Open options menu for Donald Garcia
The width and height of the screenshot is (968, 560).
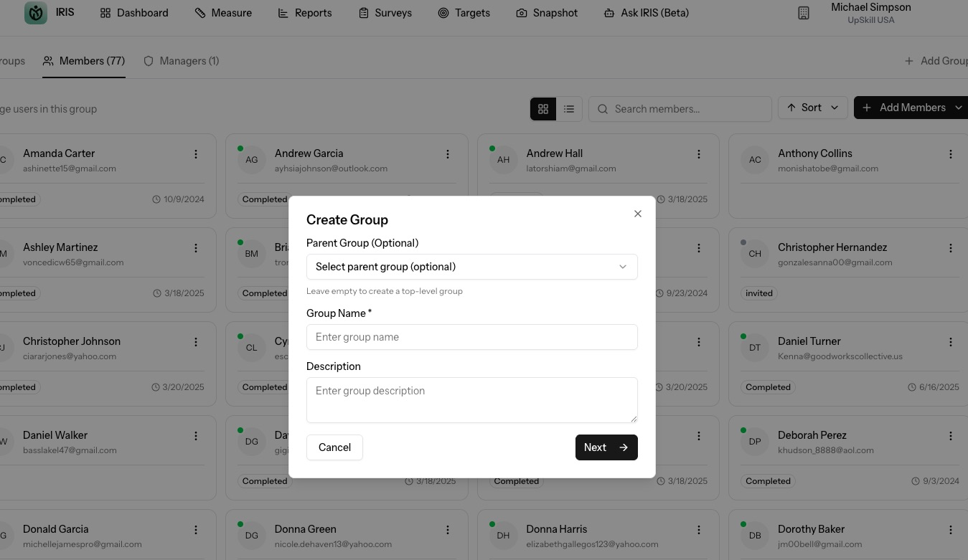pyautogui.click(x=196, y=530)
